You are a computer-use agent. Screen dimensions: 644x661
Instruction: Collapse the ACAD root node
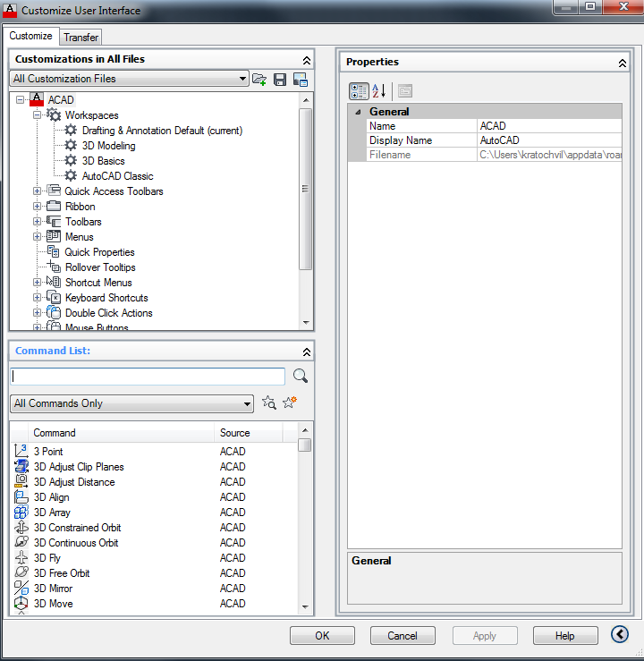(x=20, y=100)
